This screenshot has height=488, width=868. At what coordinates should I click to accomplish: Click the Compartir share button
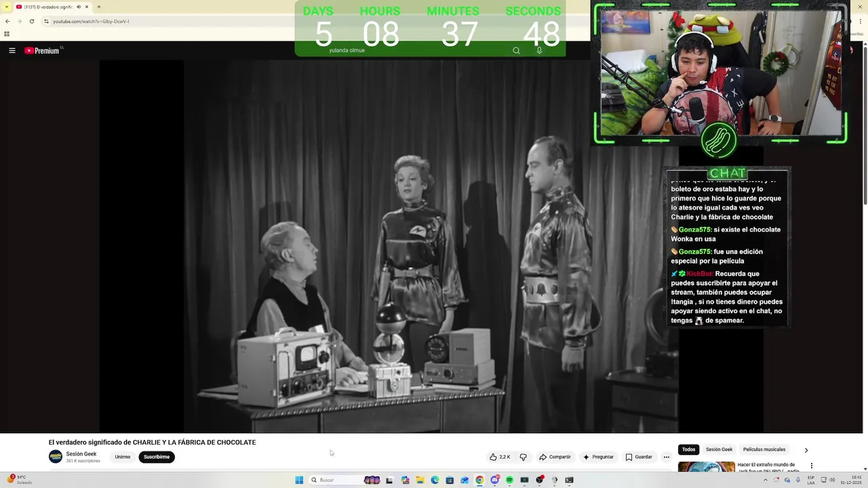(555, 457)
